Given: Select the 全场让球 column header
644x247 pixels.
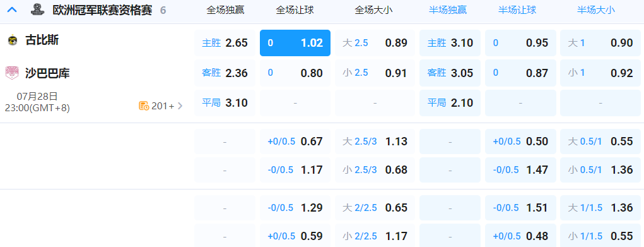Looking at the screenshot, I should 295,10.
